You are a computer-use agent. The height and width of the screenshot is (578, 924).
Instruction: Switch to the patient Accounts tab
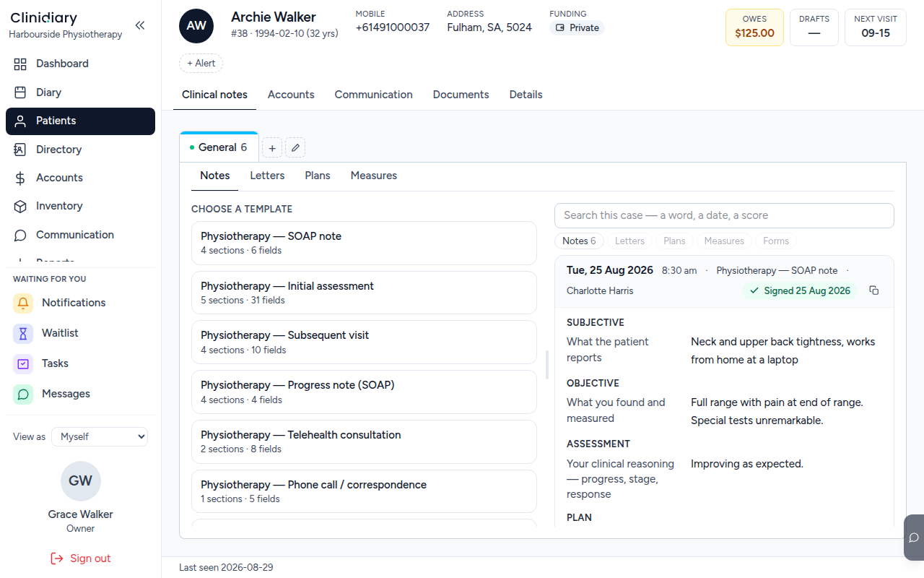click(x=291, y=95)
